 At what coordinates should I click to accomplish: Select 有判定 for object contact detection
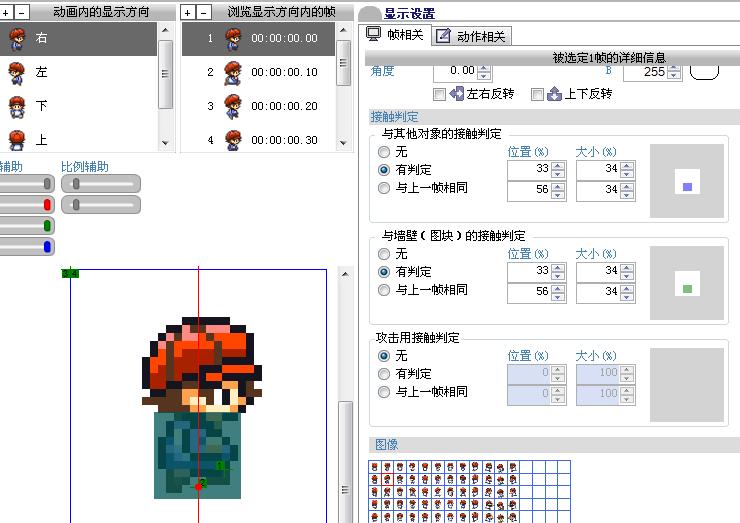384,170
